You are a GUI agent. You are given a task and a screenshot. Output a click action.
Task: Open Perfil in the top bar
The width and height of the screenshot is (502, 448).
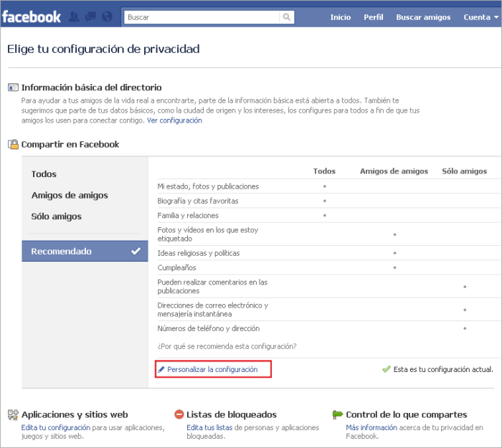click(x=374, y=17)
